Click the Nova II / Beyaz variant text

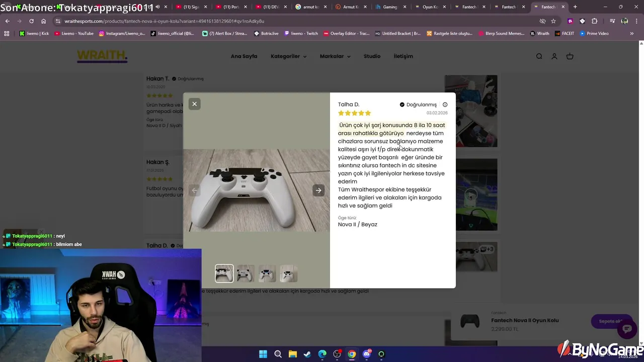358,224
